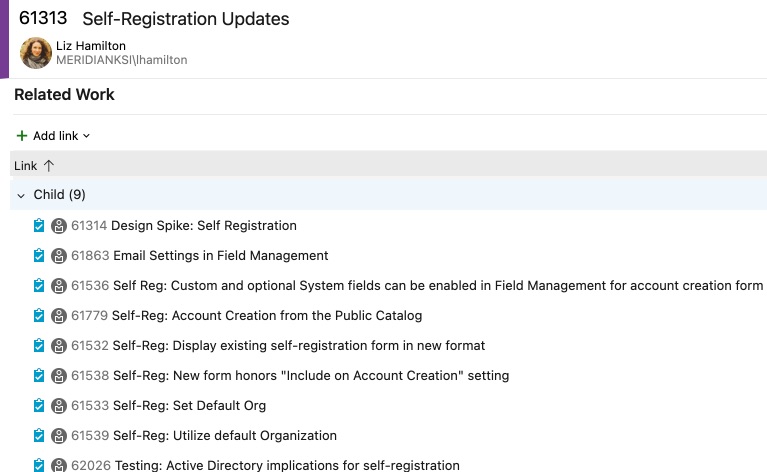Open the Add link dropdown arrow
Viewport: 767px width, 472px height.
click(87, 136)
